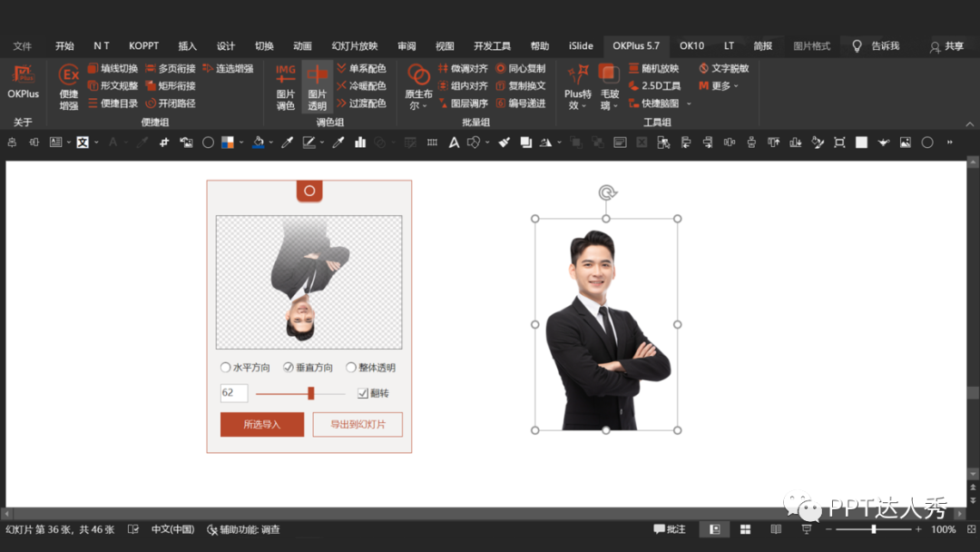Switch to slide sorter view

[x=745, y=529]
